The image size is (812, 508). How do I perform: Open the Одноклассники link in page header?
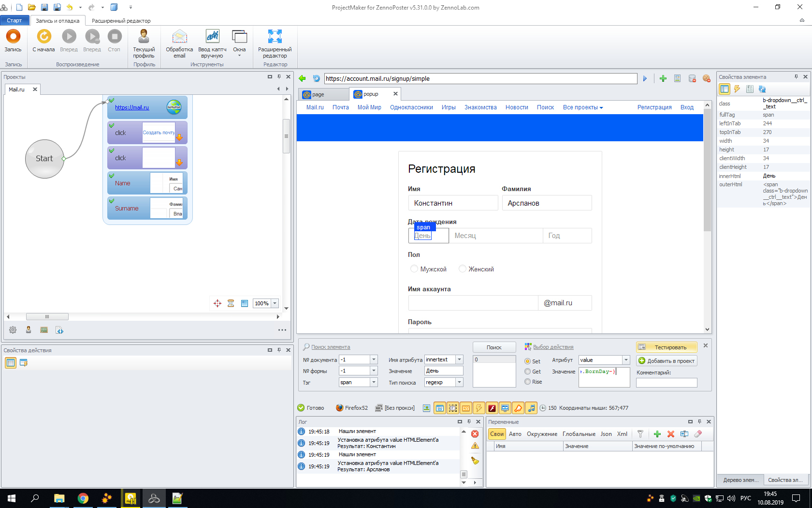click(411, 107)
